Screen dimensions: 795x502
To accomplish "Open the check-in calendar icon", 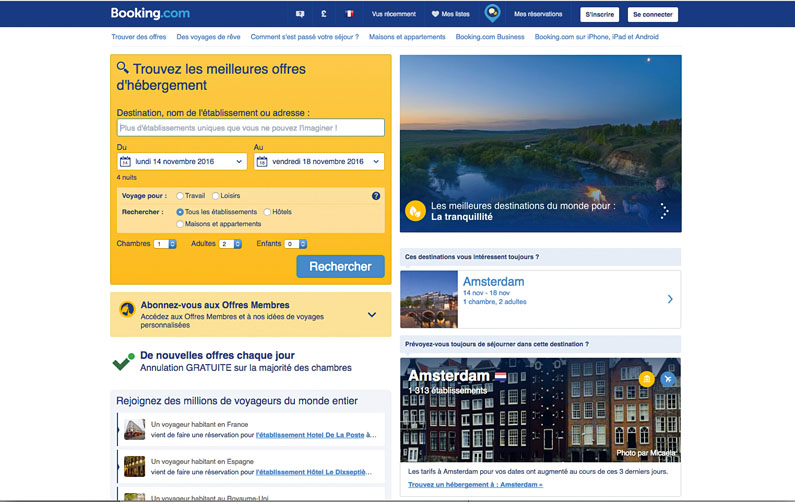I will tap(125, 162).
